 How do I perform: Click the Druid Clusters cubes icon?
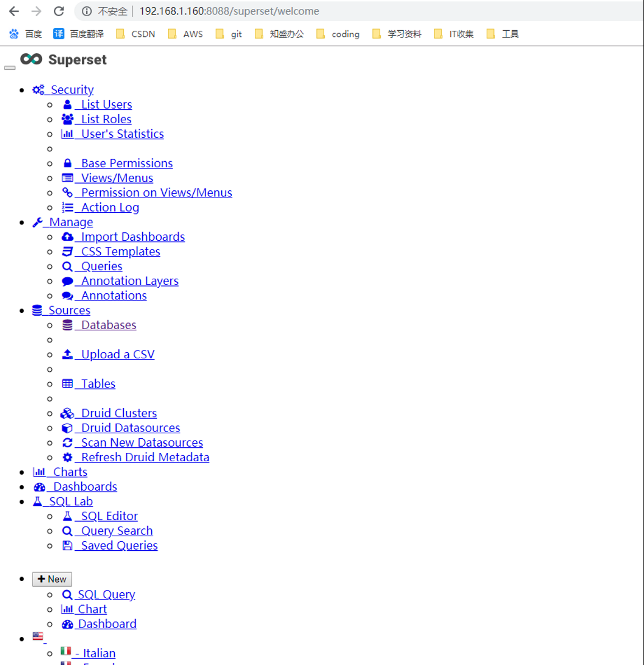(67, 413)
